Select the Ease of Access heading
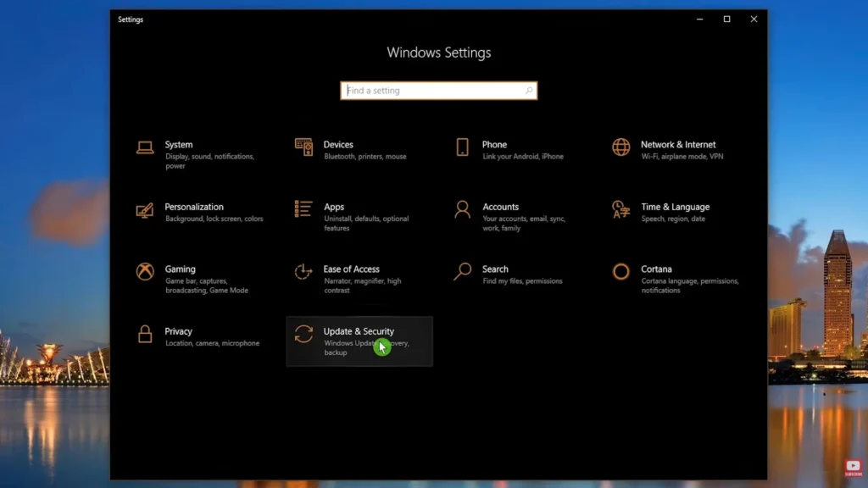 [352, 269]
